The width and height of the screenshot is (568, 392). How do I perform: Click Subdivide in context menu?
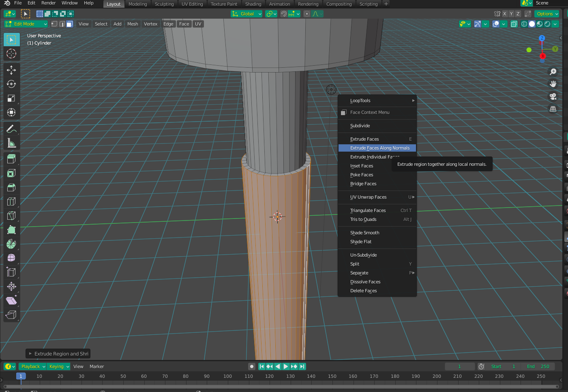pos(377,126)
